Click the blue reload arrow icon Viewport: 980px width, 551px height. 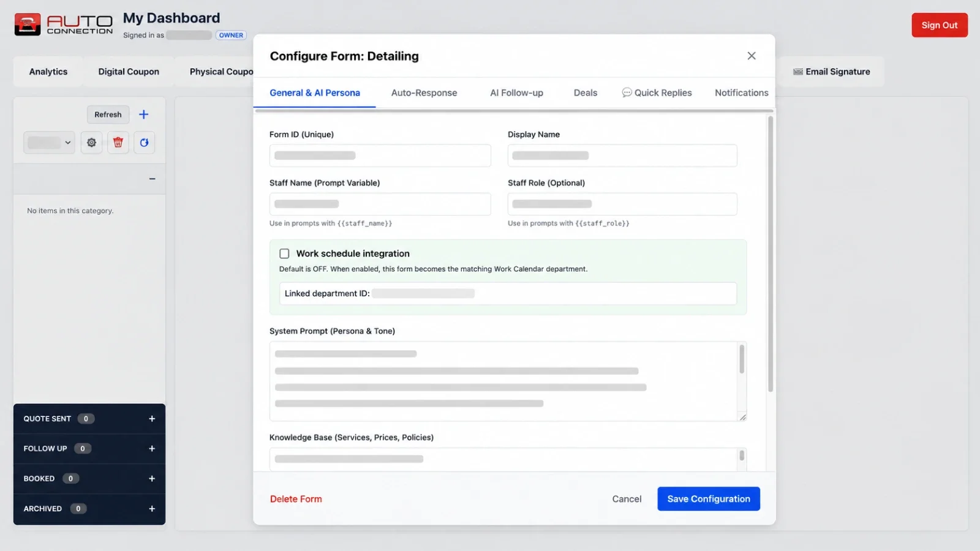click(x=144, y=143)
